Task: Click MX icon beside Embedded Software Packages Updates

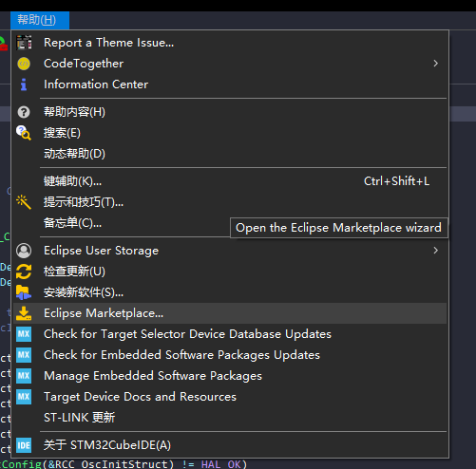Action: 24,355
